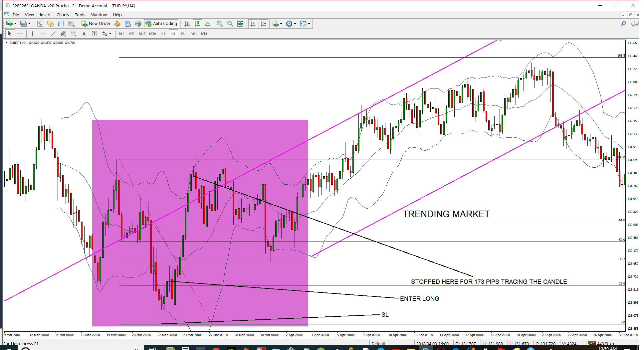This screenshot has height=350, width=644.
Task: Expand the Periods dropdown arrow
Action: pyautogui.click(x=295, y=24)
